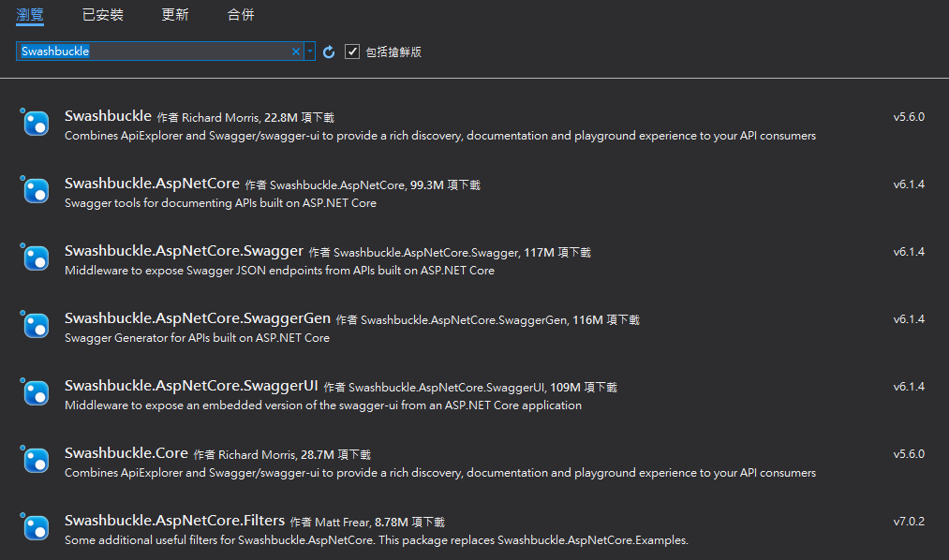Image resolution: width=949 pixels, height=560 pixels.
Task: Uncheck the 包括搶鮮版 prerelease checkbox
Action: (x=352, y=52)
